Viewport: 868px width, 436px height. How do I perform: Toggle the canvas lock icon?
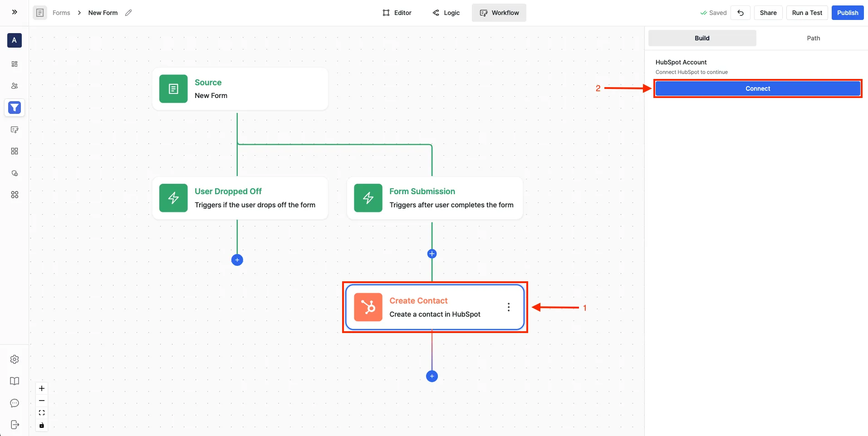coord(42,425)
